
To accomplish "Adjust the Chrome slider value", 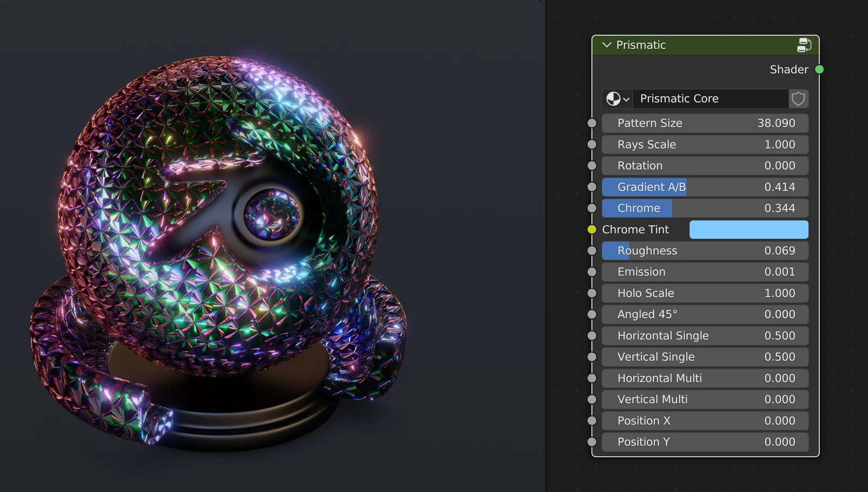I will 705,208.
